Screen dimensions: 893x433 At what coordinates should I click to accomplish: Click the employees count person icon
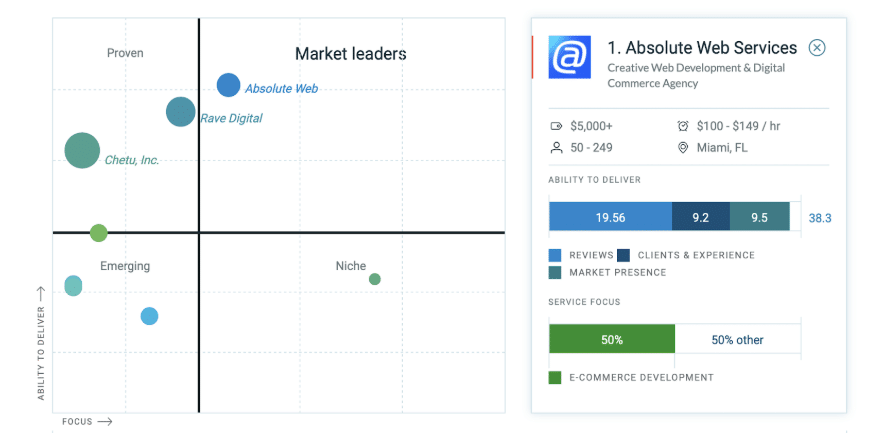coord(556,148)
